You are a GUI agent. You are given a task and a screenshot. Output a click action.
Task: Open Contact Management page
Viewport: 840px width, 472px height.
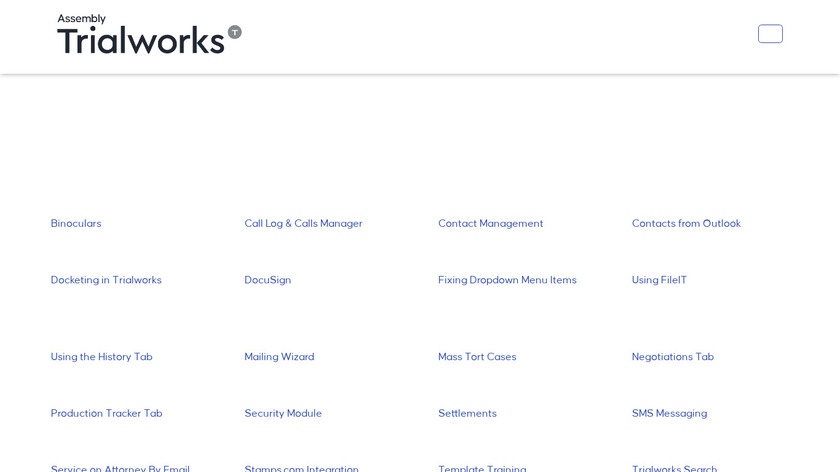(x=490, y=224)
